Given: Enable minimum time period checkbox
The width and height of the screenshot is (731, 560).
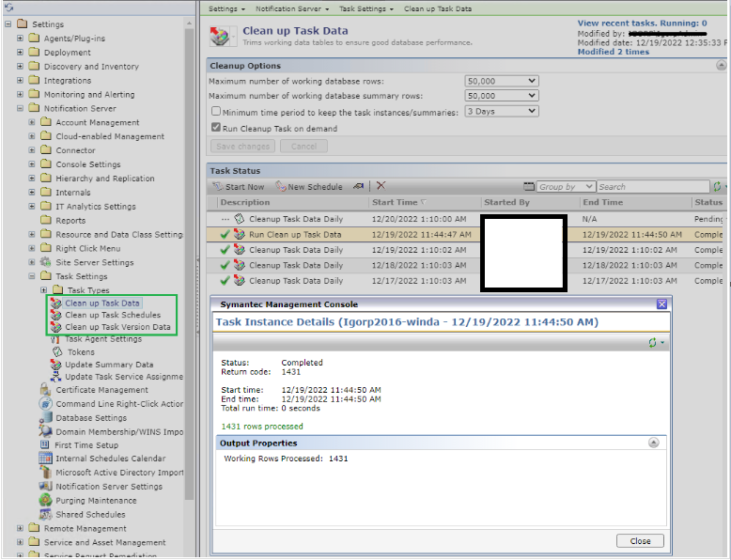Looking at the screenshot, I should pos(216,112).
